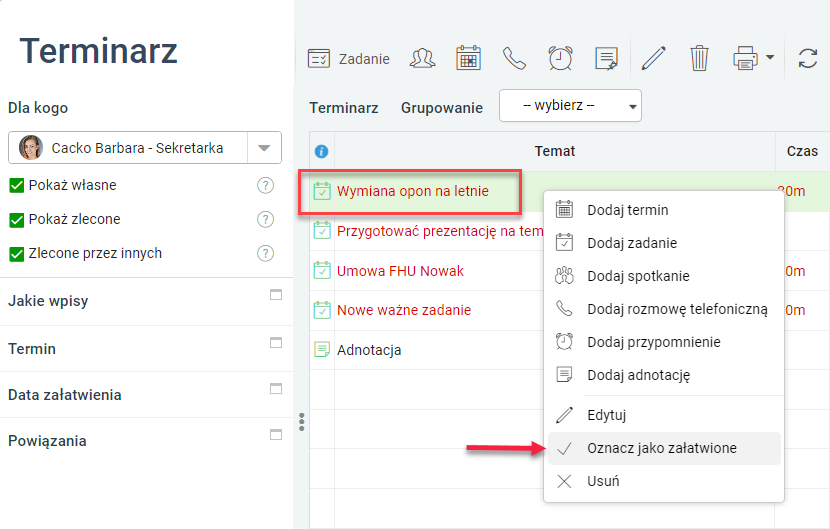Uncheck the Zlecone przez innych checkbox
This screenshot has width=830, height=529.
[17, 254]
